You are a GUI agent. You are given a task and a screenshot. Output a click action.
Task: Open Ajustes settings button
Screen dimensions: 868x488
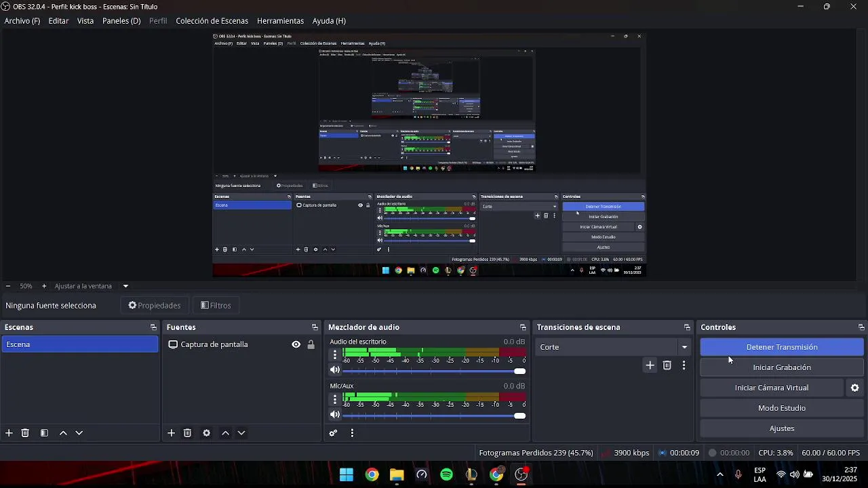coord(782,428)
